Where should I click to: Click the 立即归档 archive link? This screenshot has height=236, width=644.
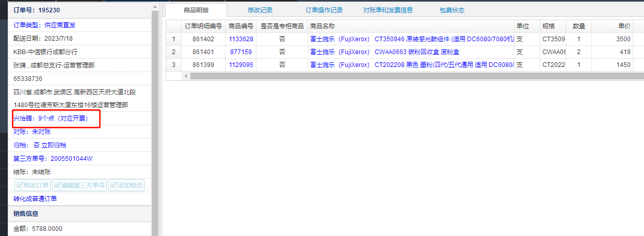click(x=54, y=145)
